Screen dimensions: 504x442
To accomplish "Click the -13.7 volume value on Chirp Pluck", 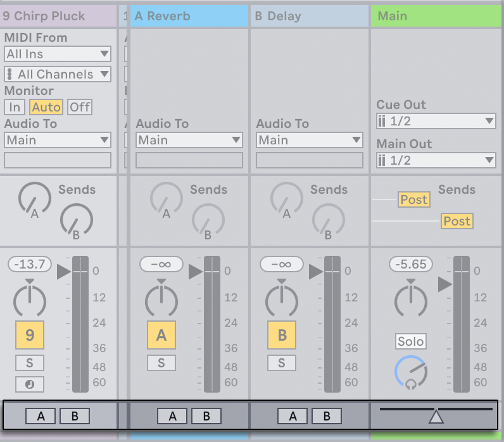I will (x=30, y=264).
